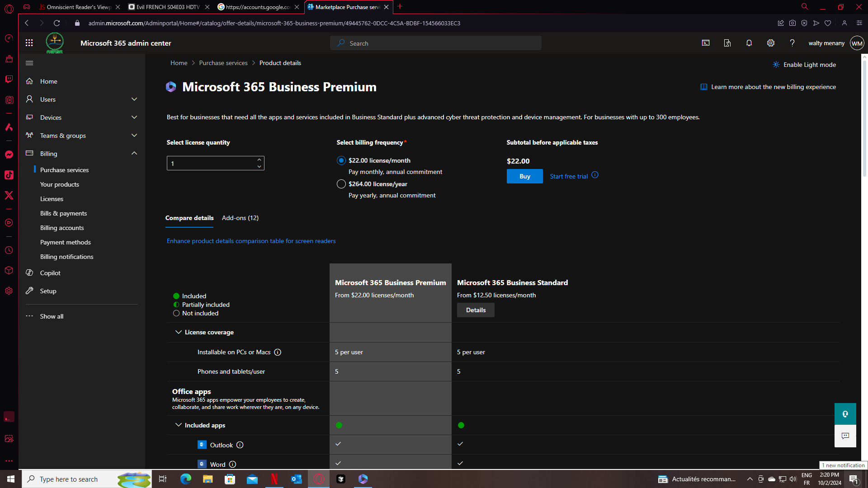Select $22.00 license/month billing option

coord(341,160)
